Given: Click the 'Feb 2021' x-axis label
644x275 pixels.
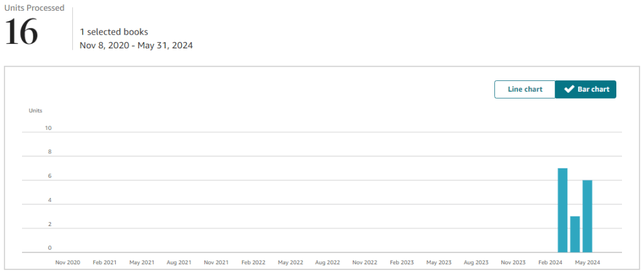Looking at the screenshot, I should (105, 262).
